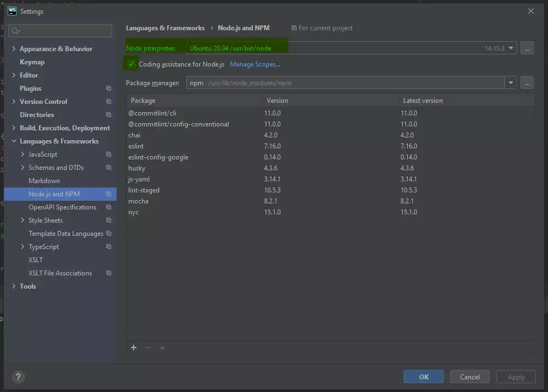The height and width of the screenshot is (392, 548).
Task: Click project-level icon next to Plugins
Action: [109, 89]
